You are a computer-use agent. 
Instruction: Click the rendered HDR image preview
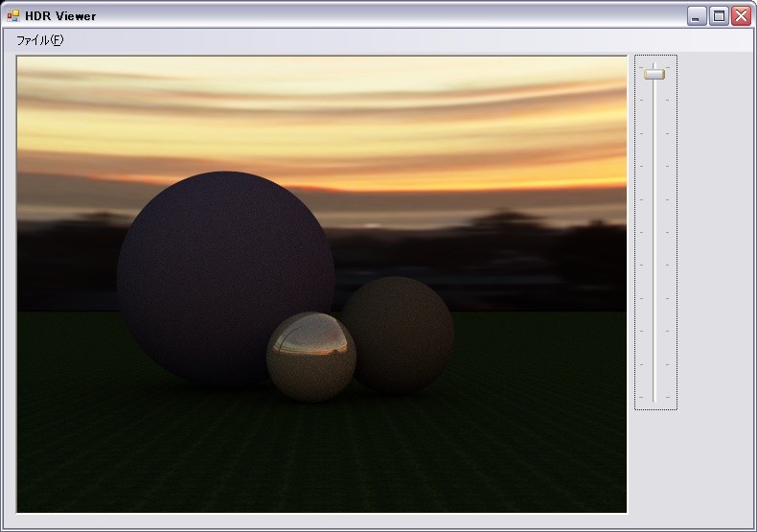click(322, 284)
